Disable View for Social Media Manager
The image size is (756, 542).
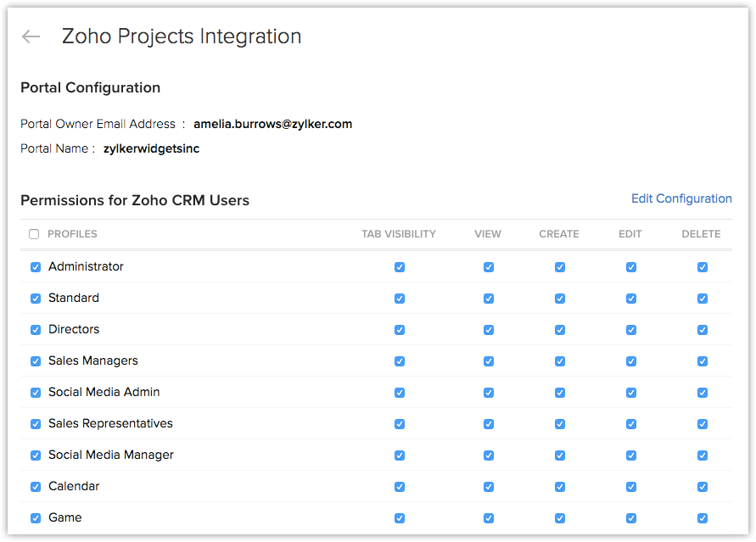[489, 455]
